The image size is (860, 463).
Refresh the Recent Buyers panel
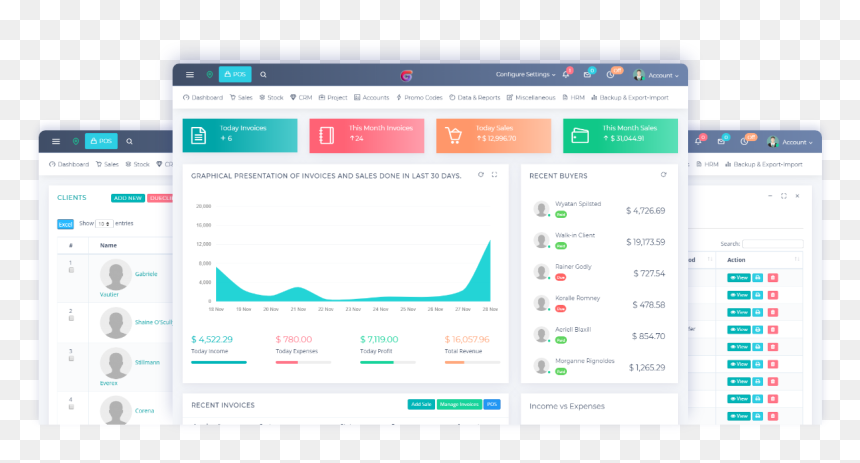664,175
